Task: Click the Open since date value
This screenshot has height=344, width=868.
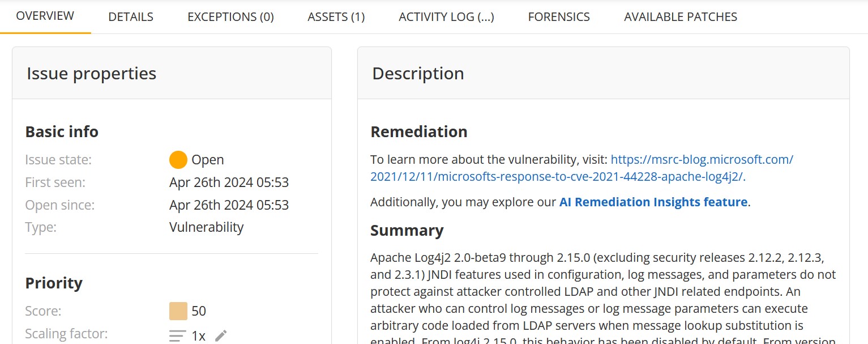Action: [x=229, y=205]
